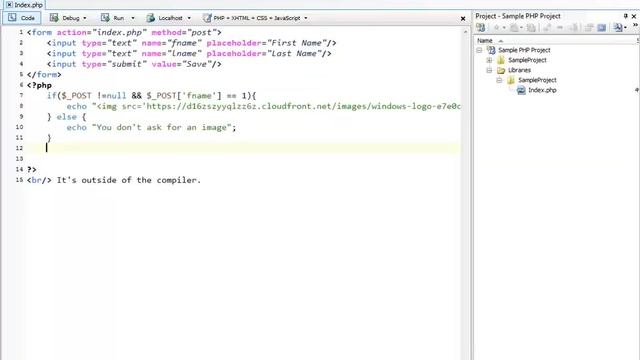Open dropdown next to the Project toolbar find icon
This screenshot has height=360, width=640.
(625, 28)
